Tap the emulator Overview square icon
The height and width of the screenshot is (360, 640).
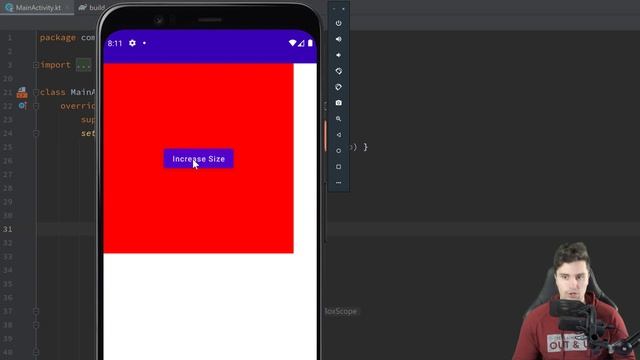[338, 167]
